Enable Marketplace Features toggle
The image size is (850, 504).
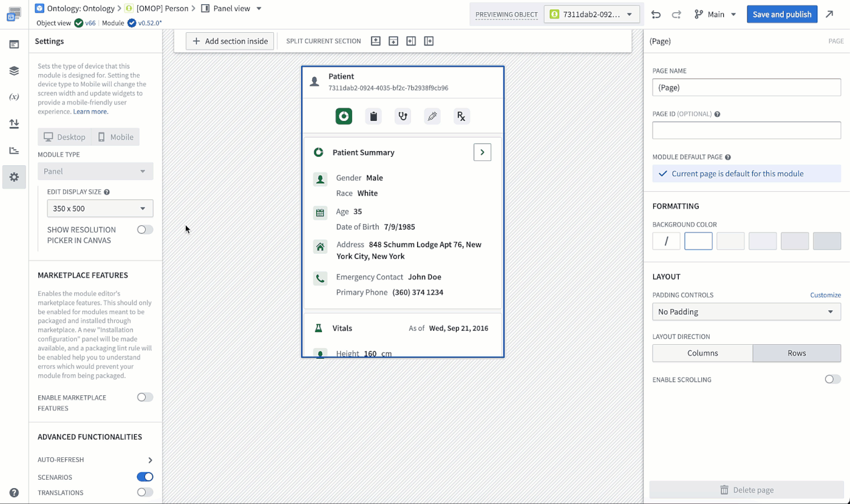pos(145,397)
